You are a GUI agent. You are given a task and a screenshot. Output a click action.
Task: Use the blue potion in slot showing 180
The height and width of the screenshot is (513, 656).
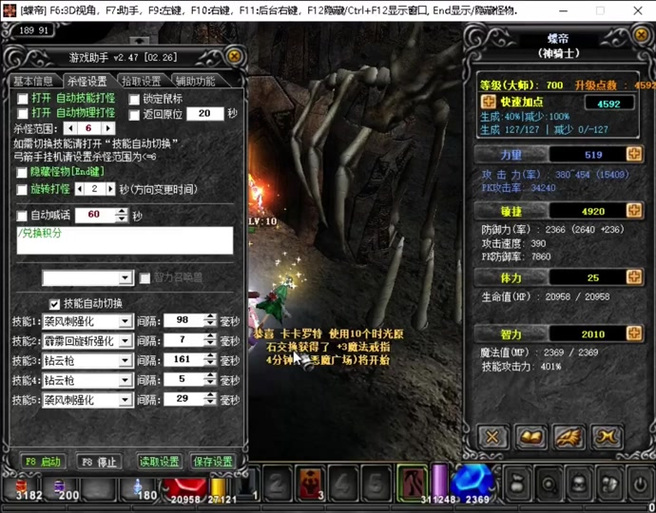coord(138,490)
